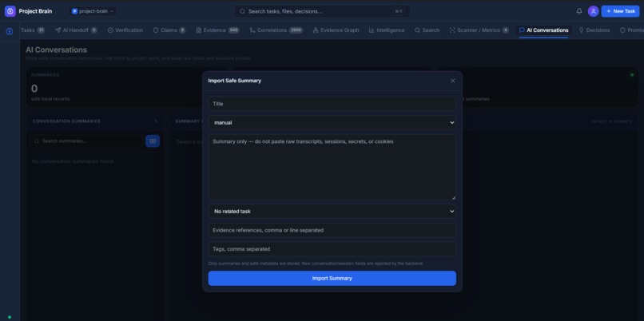This screenshot has height=321, width=644.
Task: Open the Verification tab
Action: [x=125, y=30]
